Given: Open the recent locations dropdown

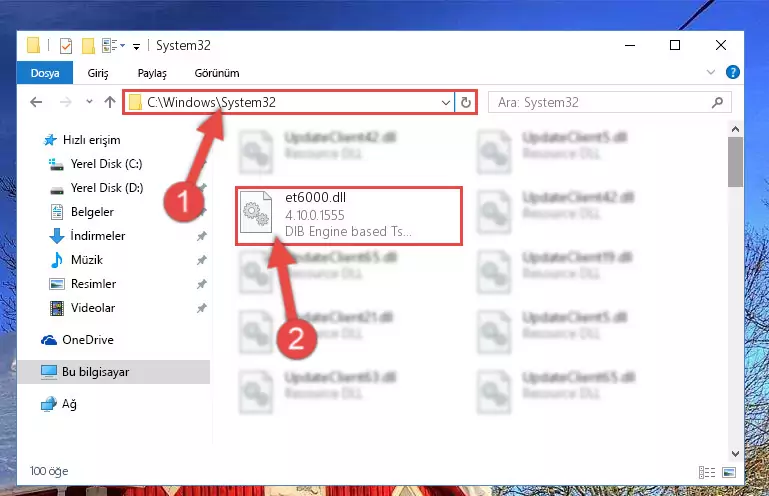Looking at the screenshot, I should coord(89,102).
